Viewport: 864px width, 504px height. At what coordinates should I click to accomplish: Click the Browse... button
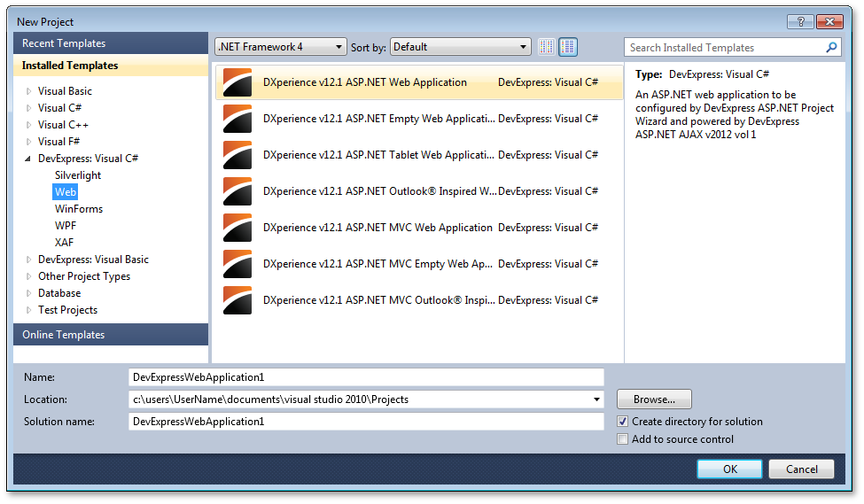pos(654,399)
